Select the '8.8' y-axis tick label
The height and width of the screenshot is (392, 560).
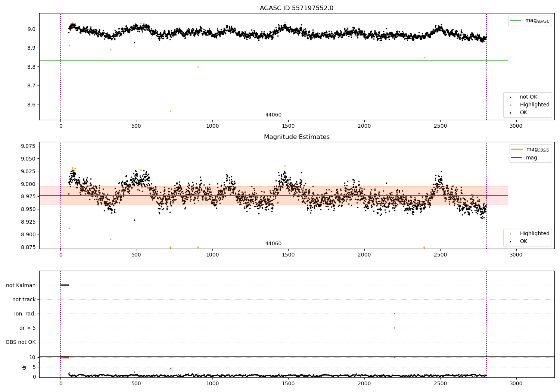coord(31,67)
